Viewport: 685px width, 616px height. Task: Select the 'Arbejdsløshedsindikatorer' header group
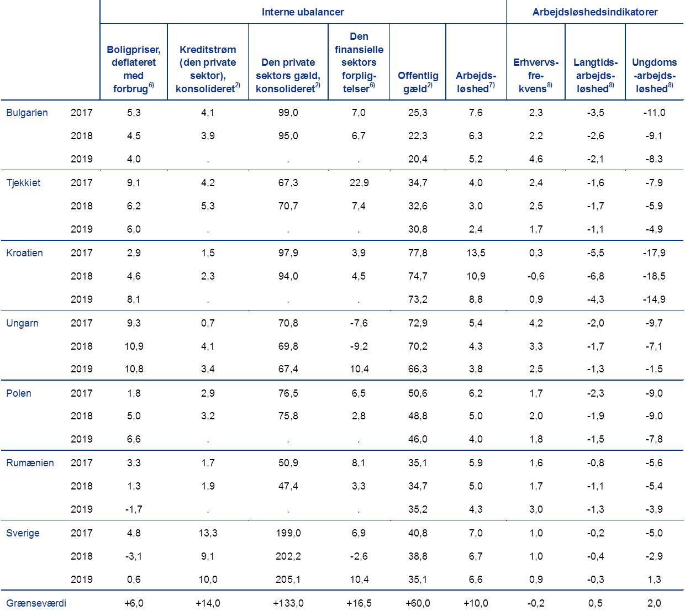(x=594, y=12)
